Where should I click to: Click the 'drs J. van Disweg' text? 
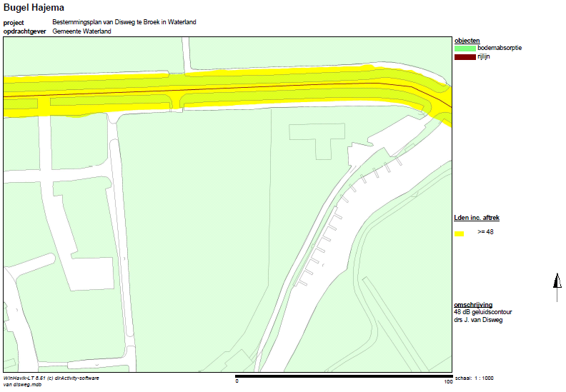(x=478, y=320)
